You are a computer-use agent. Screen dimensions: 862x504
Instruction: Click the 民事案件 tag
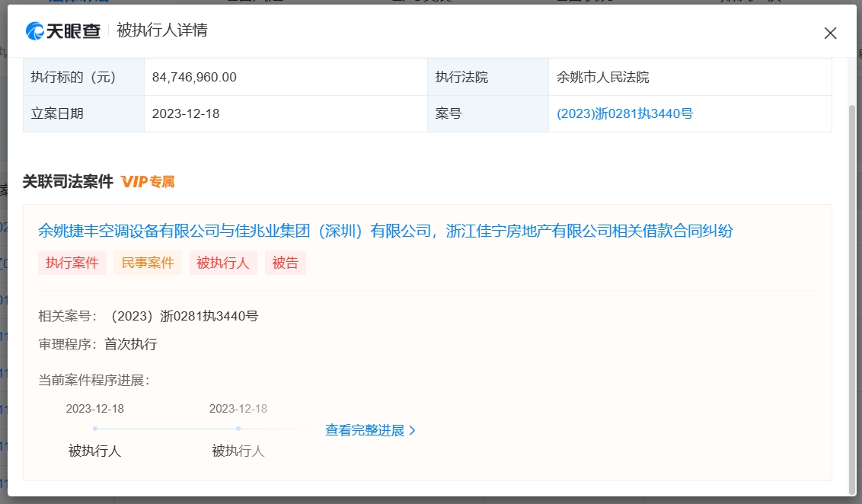(147, 263)
